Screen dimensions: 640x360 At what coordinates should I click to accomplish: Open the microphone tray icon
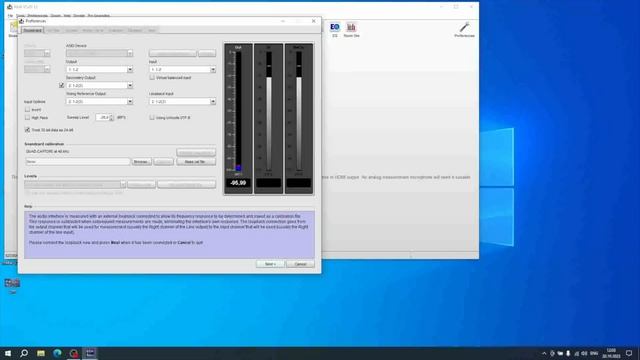pos(568,353)
